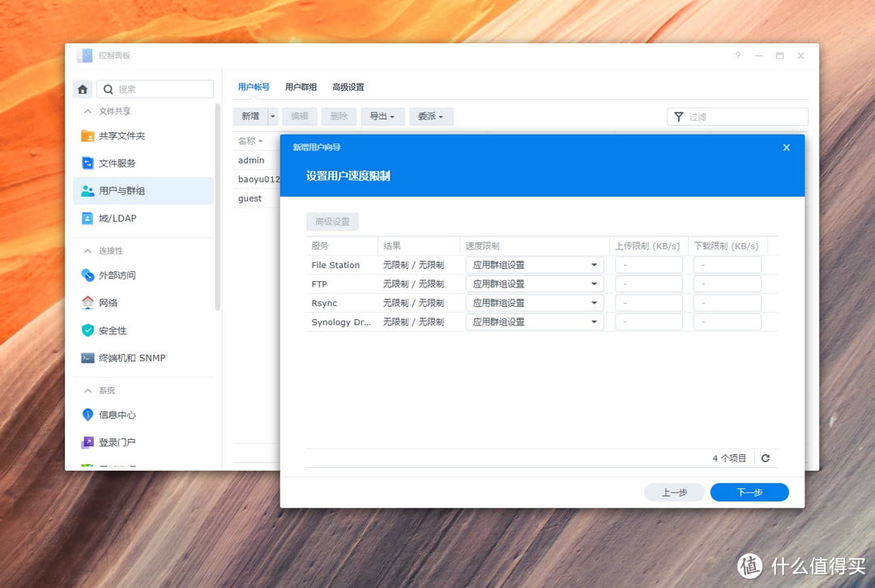Screen dimensions: 875x588
Task: Open the 安全性 security shield icon
Action: pos(87,330)
